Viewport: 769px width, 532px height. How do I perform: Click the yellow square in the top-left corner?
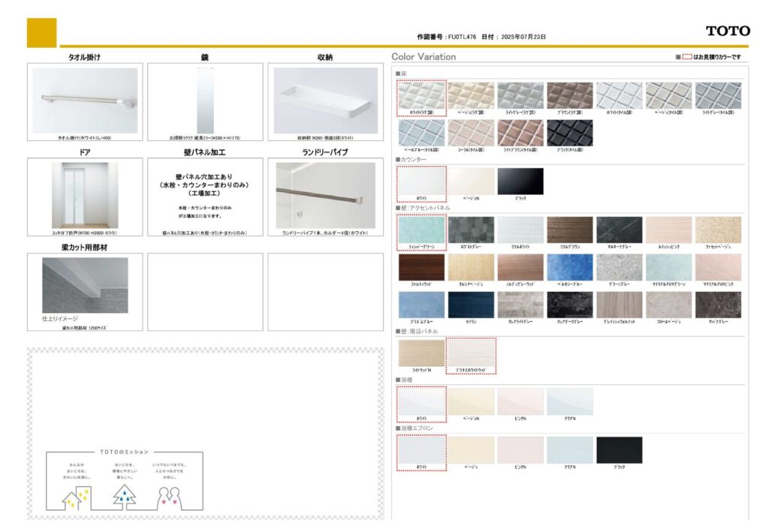coord(41,32)
